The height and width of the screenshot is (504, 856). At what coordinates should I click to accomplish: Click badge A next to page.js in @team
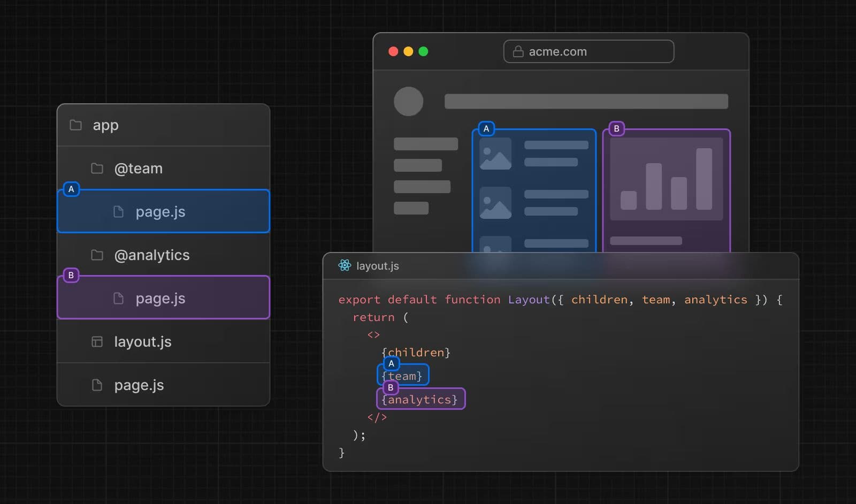[71, 189]
